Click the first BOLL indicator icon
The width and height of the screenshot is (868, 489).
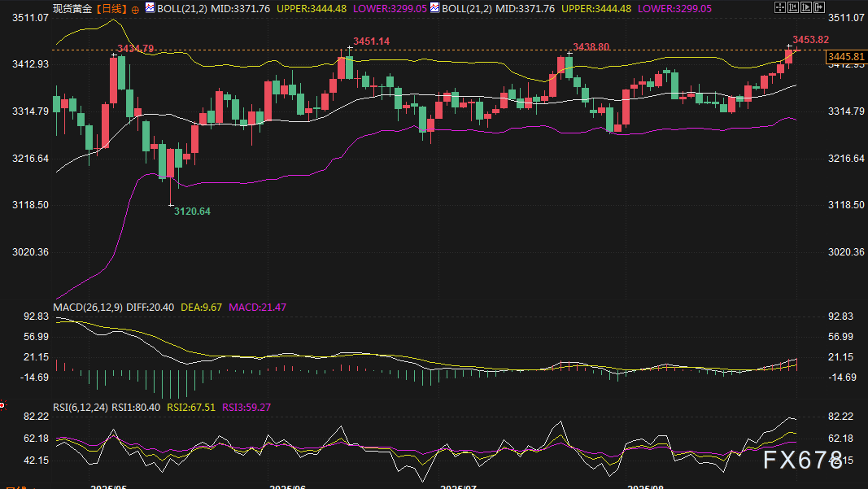(x=149, y=8)
